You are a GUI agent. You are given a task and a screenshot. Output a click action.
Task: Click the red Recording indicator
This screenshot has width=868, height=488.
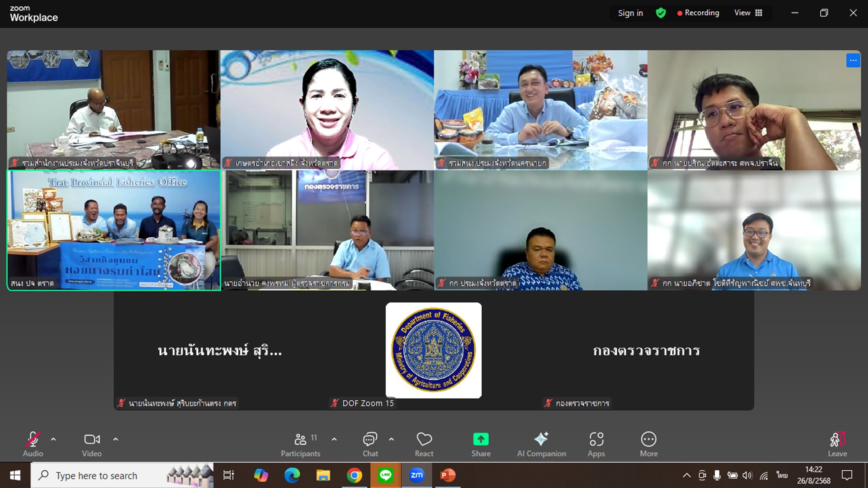pos(698,13)
